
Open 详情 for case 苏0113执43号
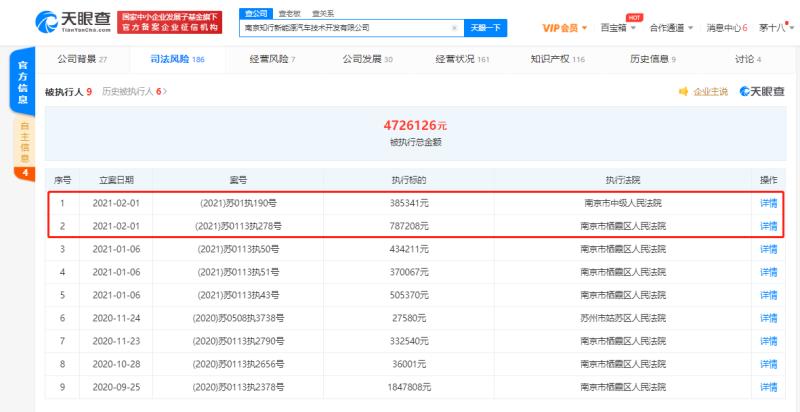(768, 295)
